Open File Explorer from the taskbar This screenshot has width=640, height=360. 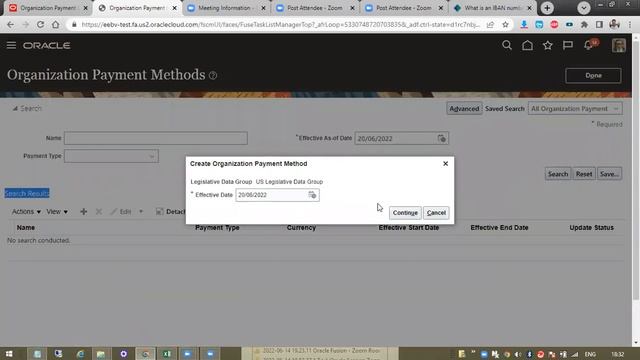(x=101, y=354)
